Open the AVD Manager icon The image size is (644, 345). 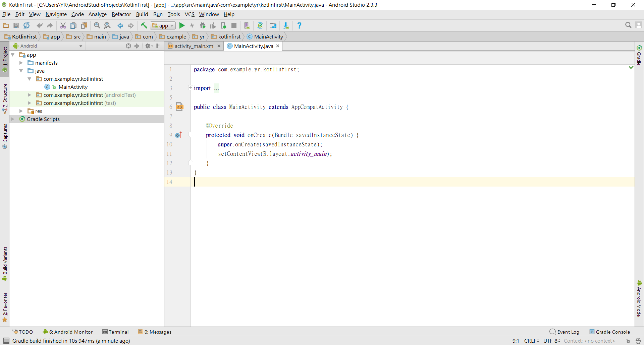(247, 25)
